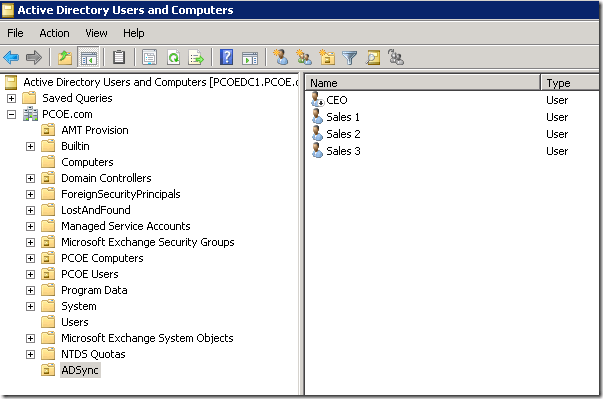Image resolution: width=603 pixels, height=399 pixels.
Task: Collapse the PCOE.com domain node
Action: pos(12,115)
